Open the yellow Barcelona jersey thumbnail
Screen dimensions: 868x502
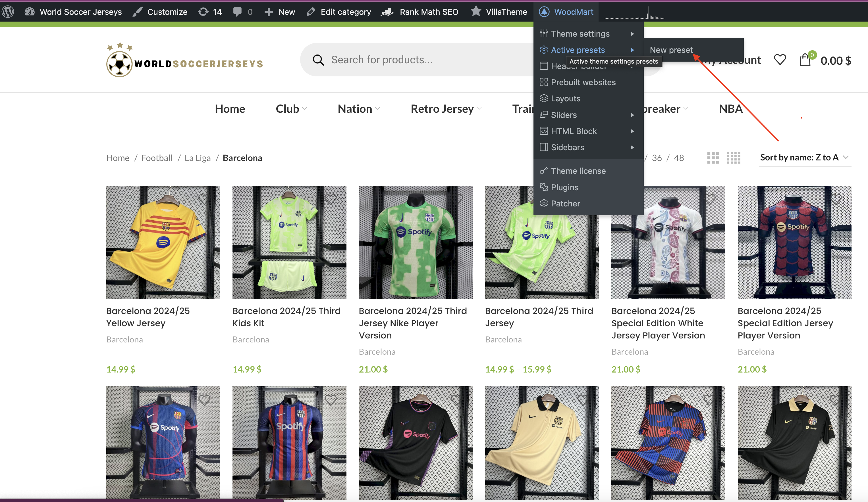coord(163,242)
